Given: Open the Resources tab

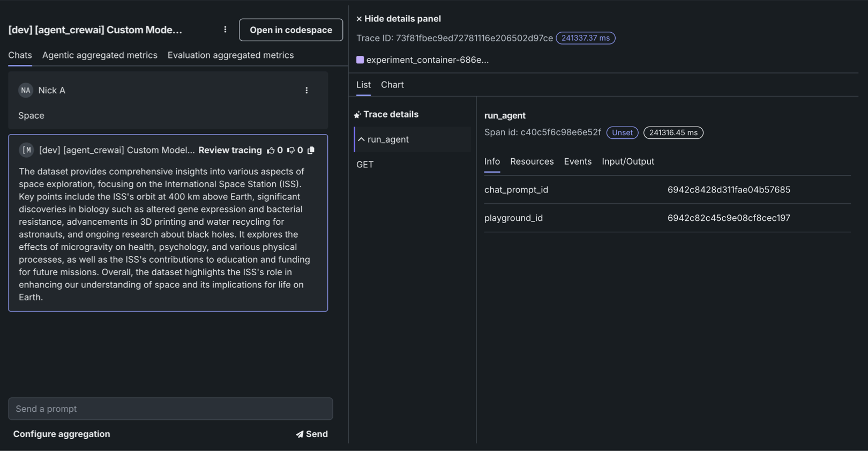Looking at the screenshot, I should 532,161.
